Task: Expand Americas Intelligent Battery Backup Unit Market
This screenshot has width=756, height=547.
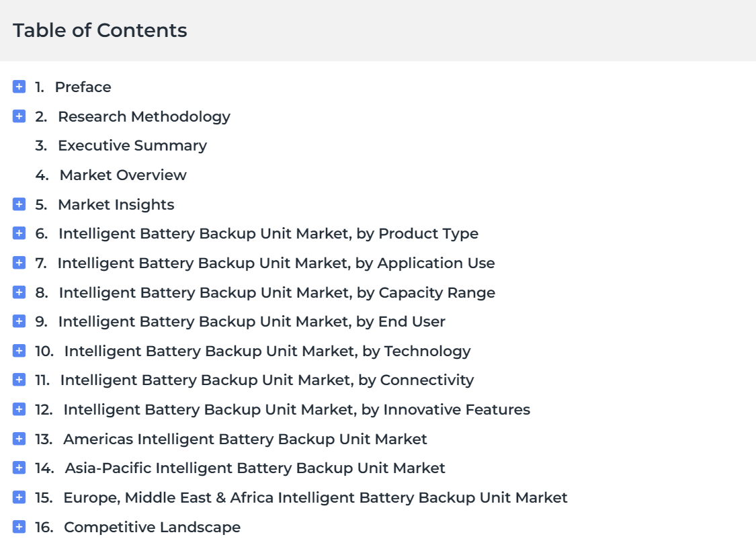Action: (x=19, y=439)
